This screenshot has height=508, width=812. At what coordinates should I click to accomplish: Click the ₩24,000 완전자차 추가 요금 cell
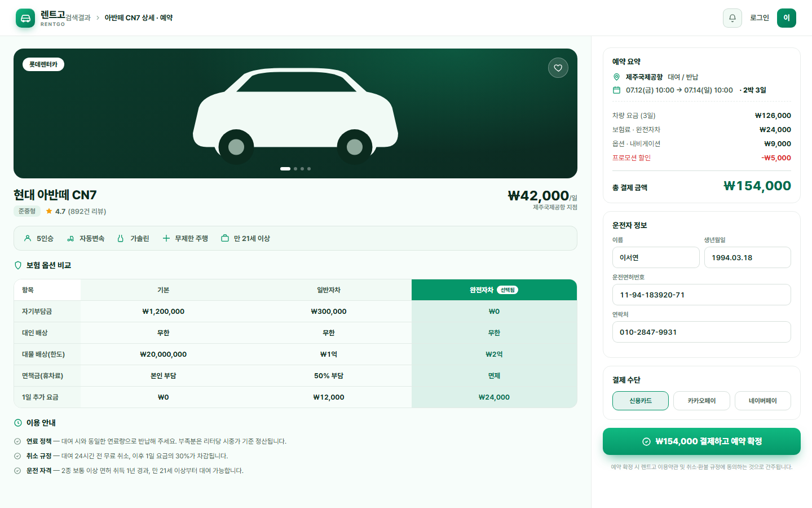point(494,397)
